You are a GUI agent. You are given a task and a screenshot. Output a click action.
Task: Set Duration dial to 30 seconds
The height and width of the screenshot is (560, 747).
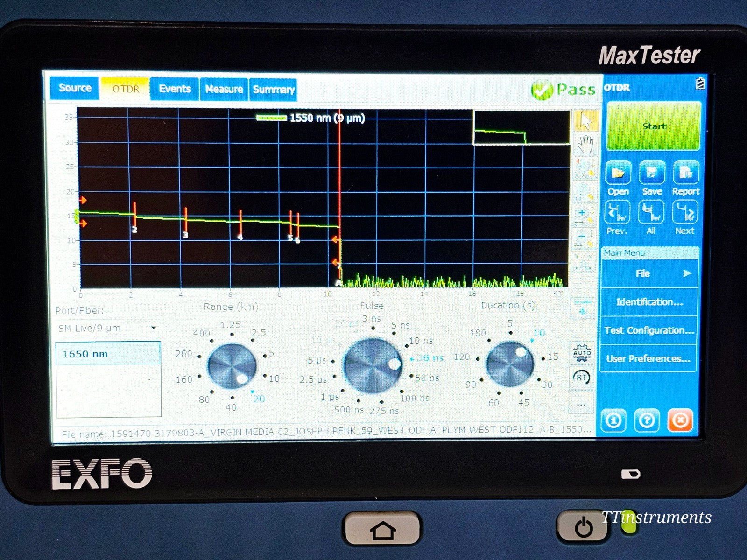[547, 385]
